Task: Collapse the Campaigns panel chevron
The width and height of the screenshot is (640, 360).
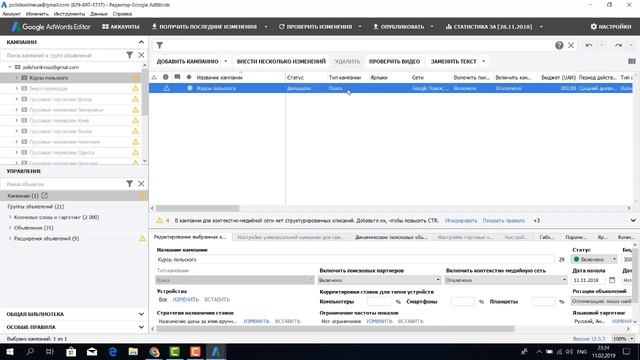Action: (x=141, y=42)
